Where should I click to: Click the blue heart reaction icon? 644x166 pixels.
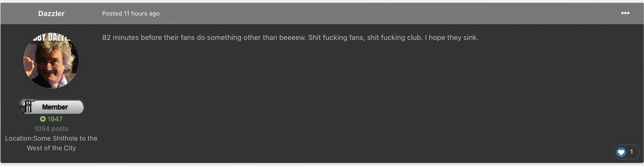621,152
